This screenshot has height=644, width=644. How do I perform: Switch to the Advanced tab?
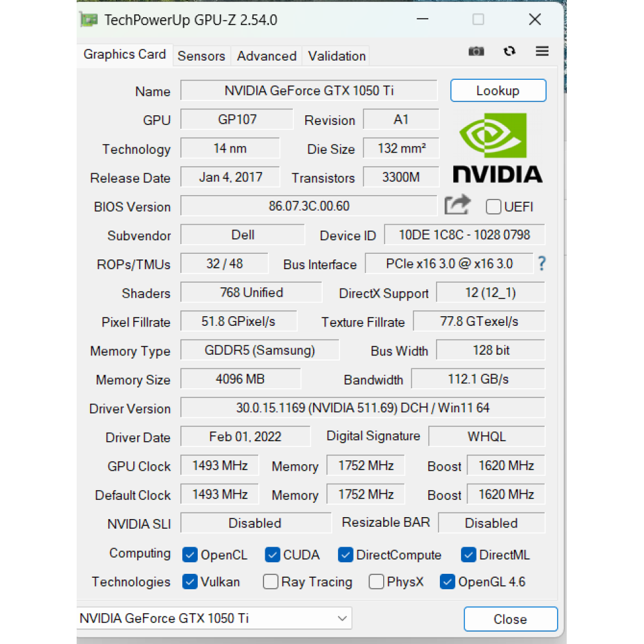[267, 56]
